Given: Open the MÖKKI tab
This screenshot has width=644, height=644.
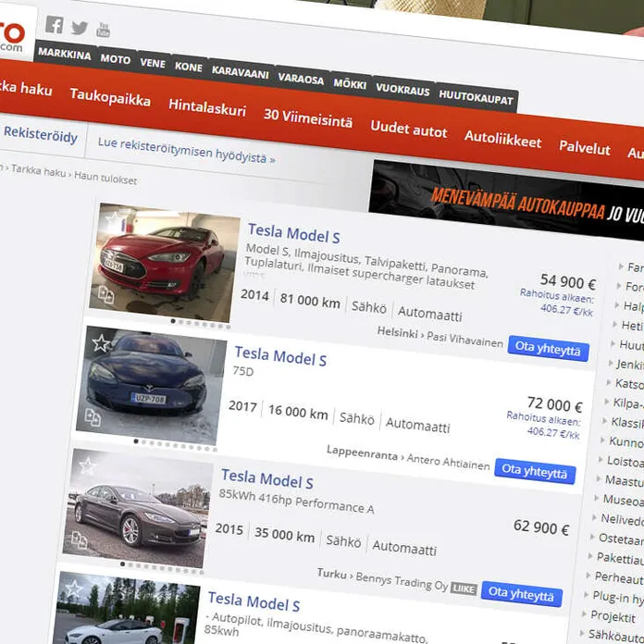Looking at the screenshot, I should tap(350, 83).
